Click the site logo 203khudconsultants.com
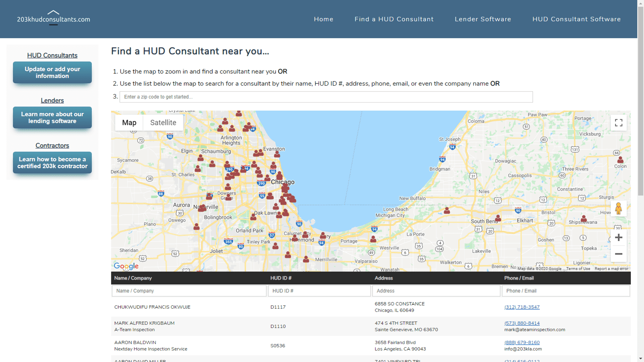Viewport: 644px width, 362px height. 53,19
